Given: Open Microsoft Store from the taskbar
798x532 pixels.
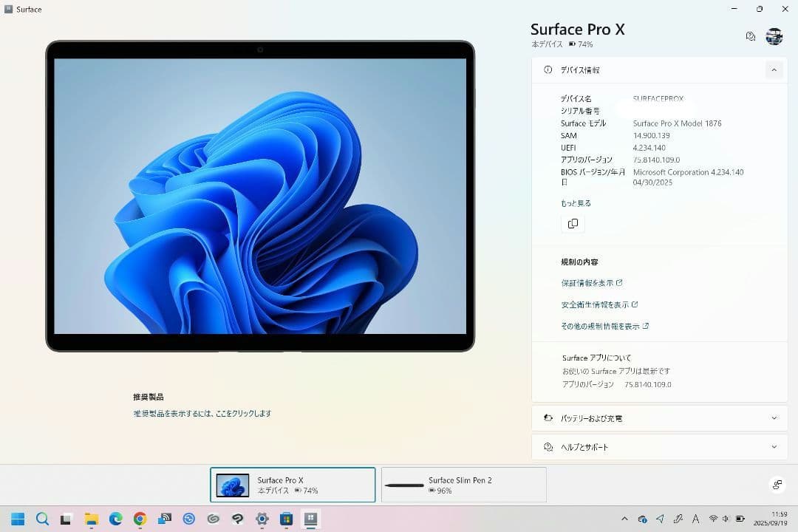Looking at the screenshot, I should [285, 522].
